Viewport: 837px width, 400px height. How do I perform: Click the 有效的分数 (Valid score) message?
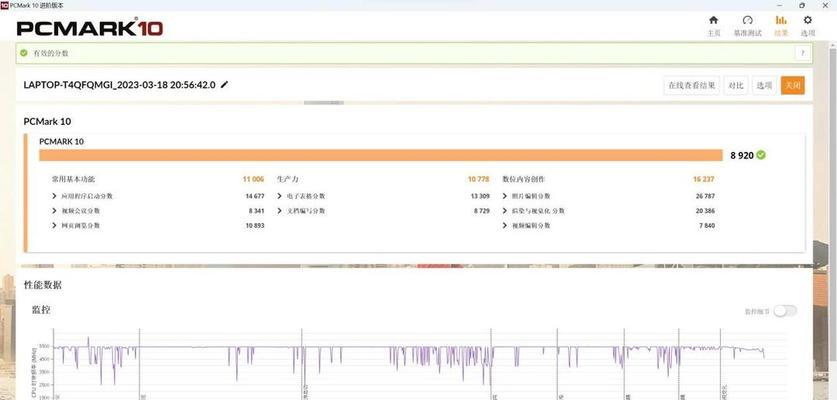pyautogui.click(x=51, y=53)
